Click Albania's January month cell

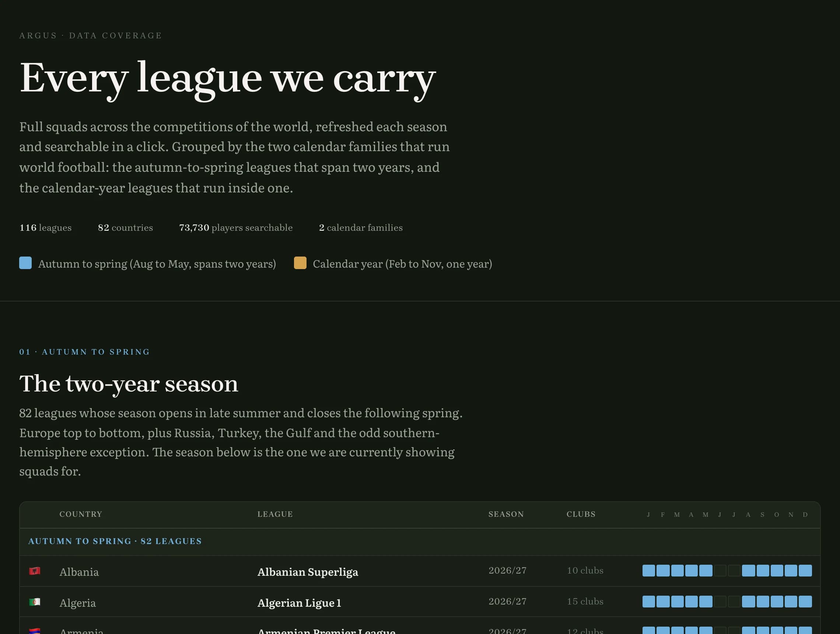click(x=649, y=571)
